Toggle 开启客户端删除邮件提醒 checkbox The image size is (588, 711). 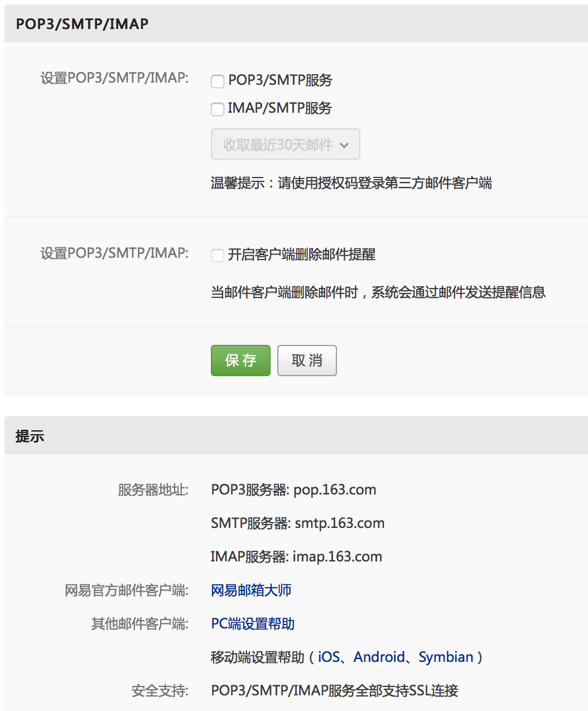(x=218, y=256)
